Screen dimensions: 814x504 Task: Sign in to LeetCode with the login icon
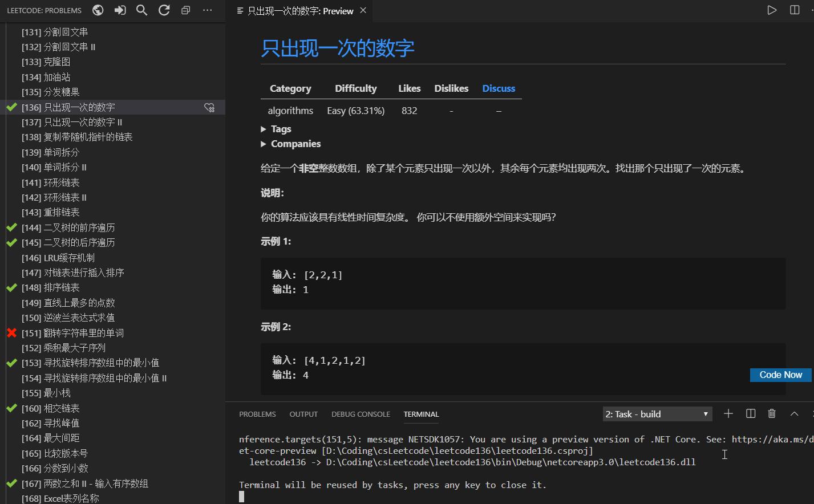tap(120, 10)
